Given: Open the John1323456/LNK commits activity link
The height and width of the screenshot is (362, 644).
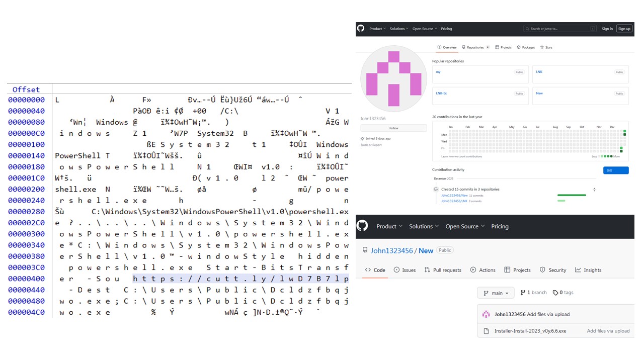Looking at the screenshot, I should (x=454, y=201).
